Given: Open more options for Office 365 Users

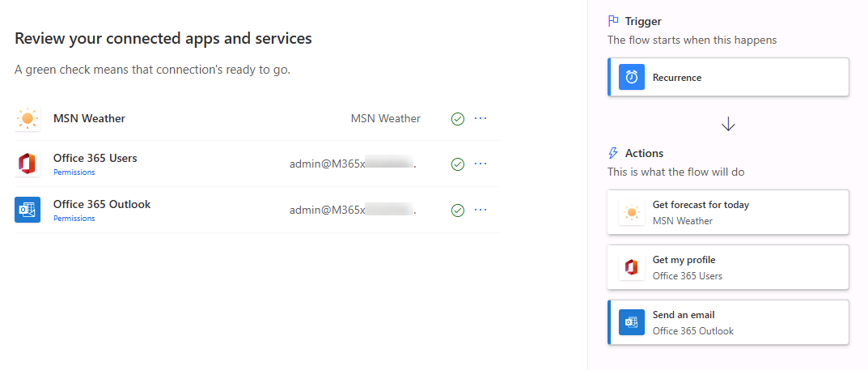Looking at the screenshot, I should point(481,164).
